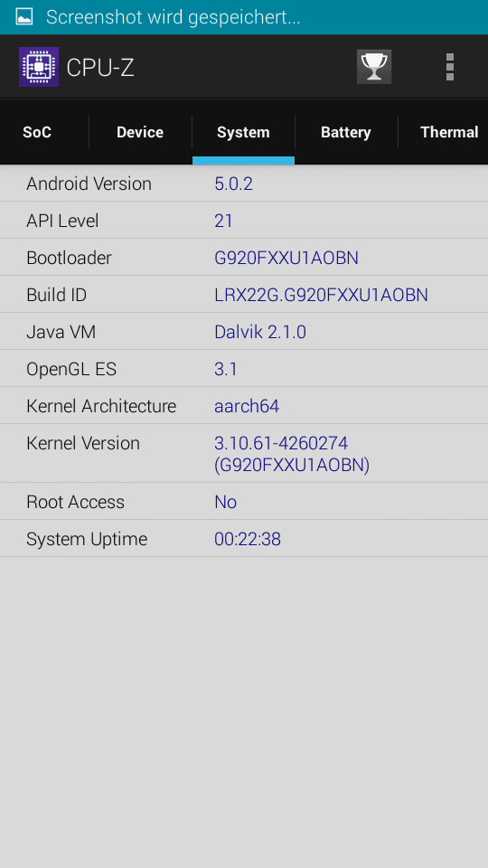Open the Battery tab
The width and height of the screenshot is (488, 868).
[346, 132]
